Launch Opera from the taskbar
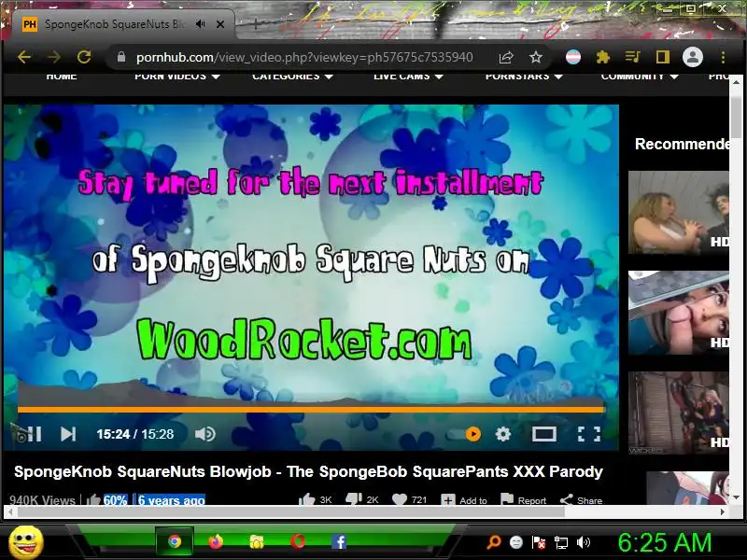The height and width of the screenshot is (560, 747). point(298,542)
